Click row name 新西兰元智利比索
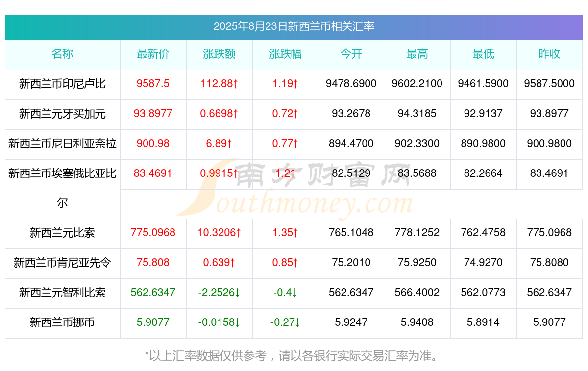Screen dimensions: 588x371 (62, 293)
